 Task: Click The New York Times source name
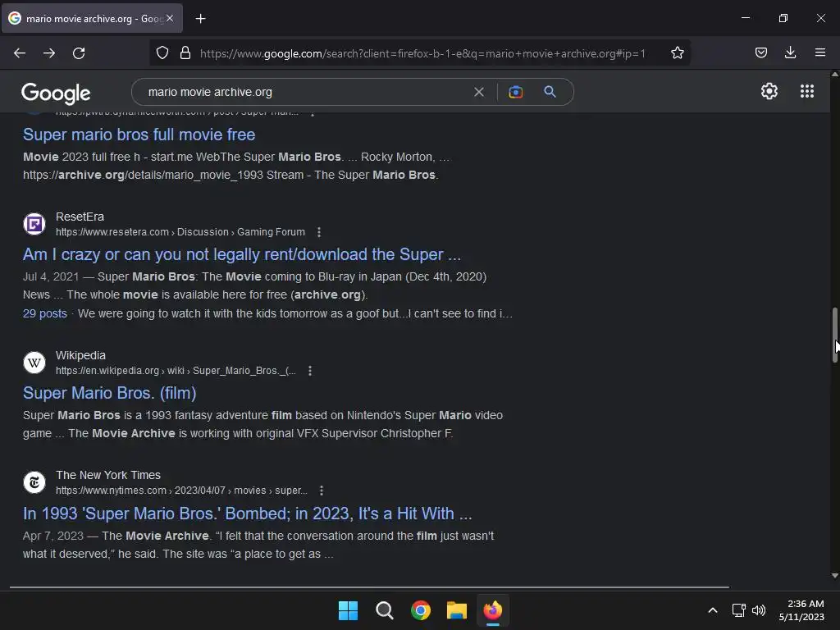108,475
